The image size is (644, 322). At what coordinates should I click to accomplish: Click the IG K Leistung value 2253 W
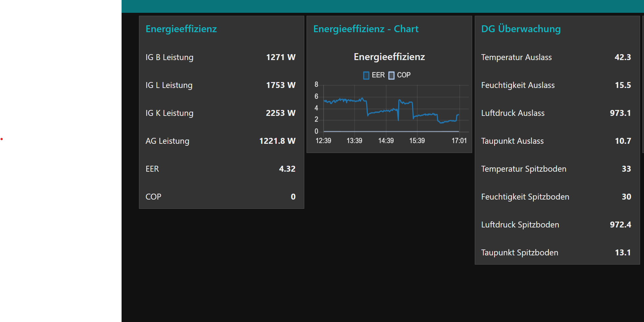281,113
